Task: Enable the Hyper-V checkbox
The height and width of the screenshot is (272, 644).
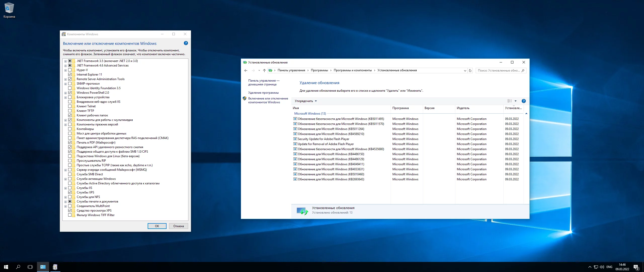Action: click(70, 70)
